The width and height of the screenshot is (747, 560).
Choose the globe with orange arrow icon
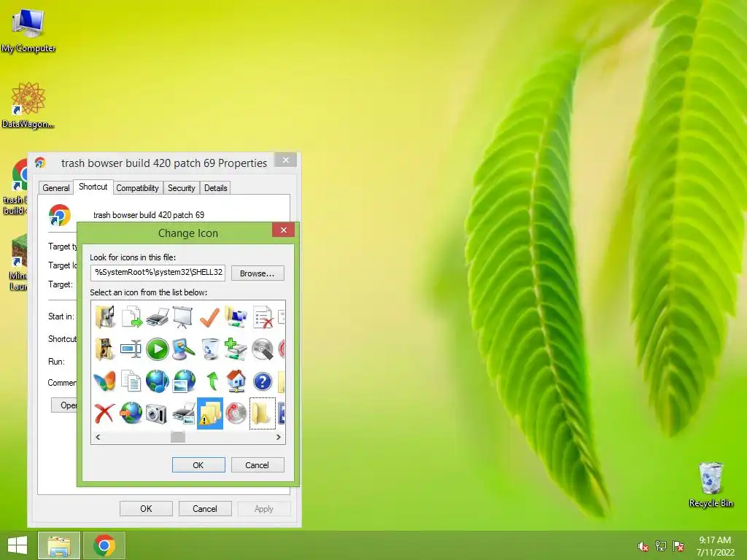(x=131, y=413)
